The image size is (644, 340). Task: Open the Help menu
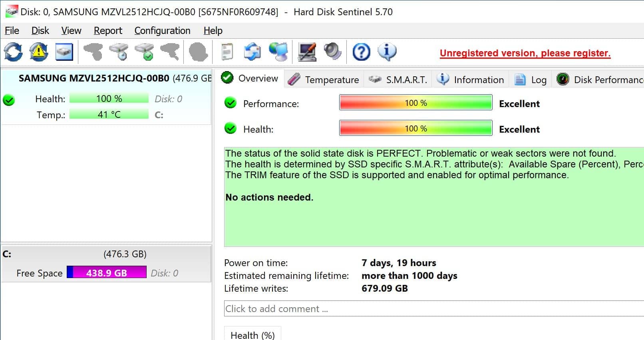[213, 31]
